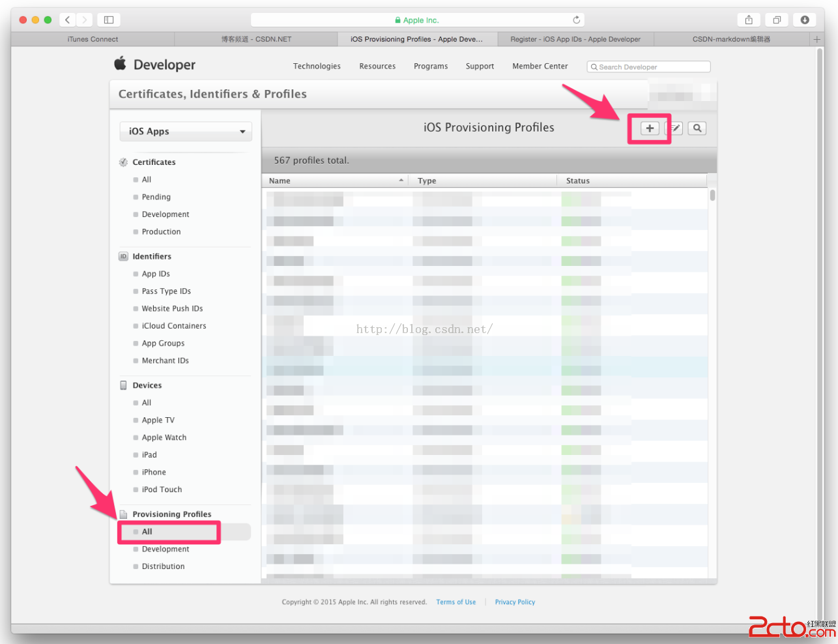Show Pending certificates
This screenshot has height=644, width=838.
click(156, 197)
